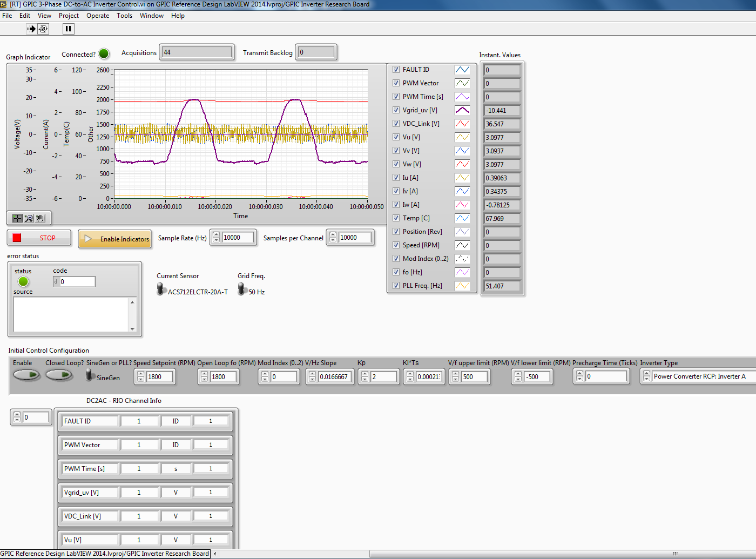This screenshot has width=756, height=559.
Task: Flip the Grid Freq. 50 Hz switch
Action: click(242, 289)
